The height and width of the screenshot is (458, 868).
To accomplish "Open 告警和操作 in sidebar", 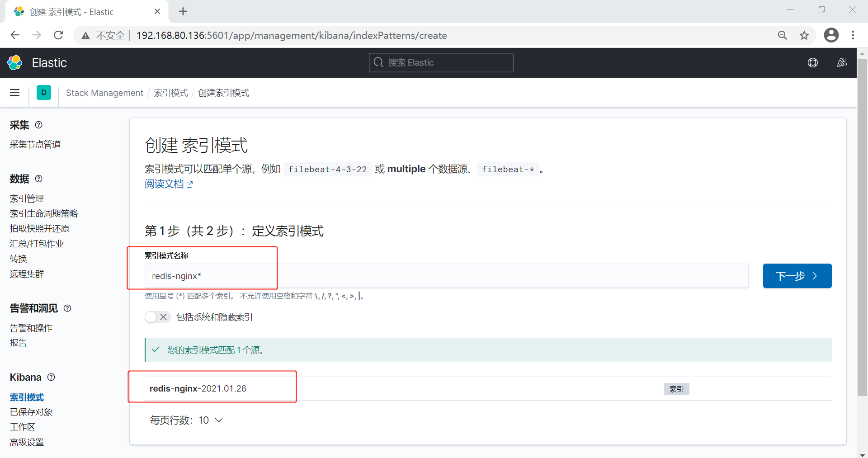I will (31, 328).
